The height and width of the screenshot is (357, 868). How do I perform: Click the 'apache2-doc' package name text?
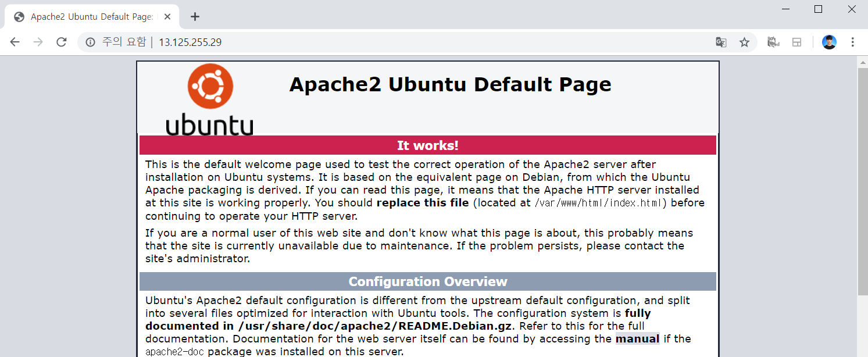pos(175,352)
